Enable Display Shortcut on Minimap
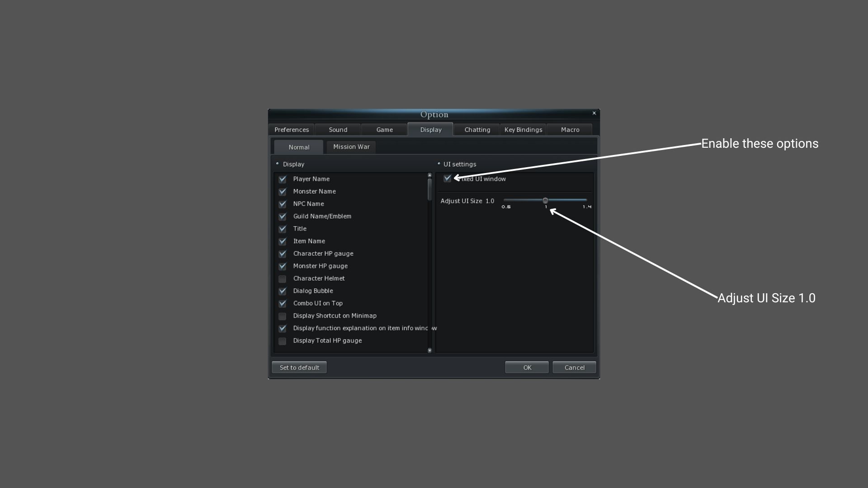 coord(283,316)
